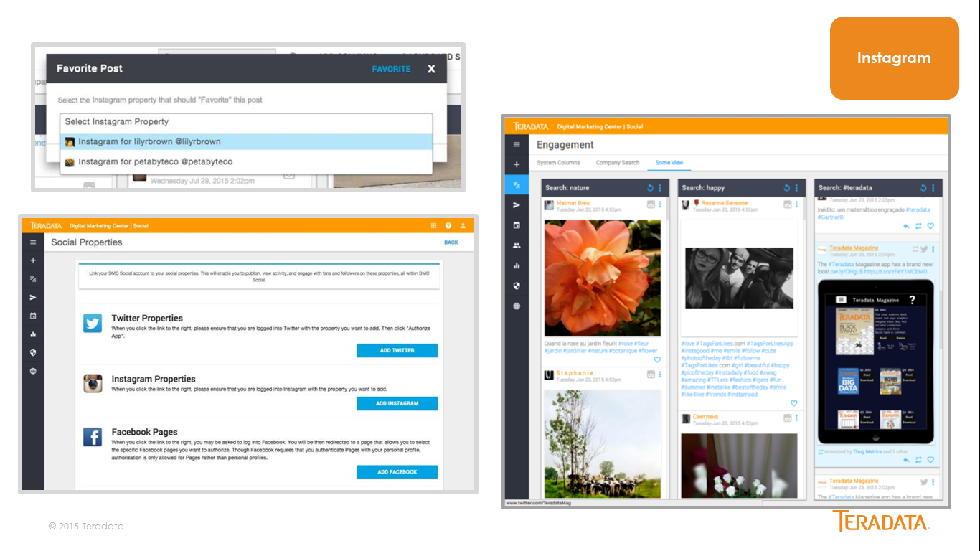Favorite the Matmat Breu rose post
The image size is (980, 551).
point(657,359)
